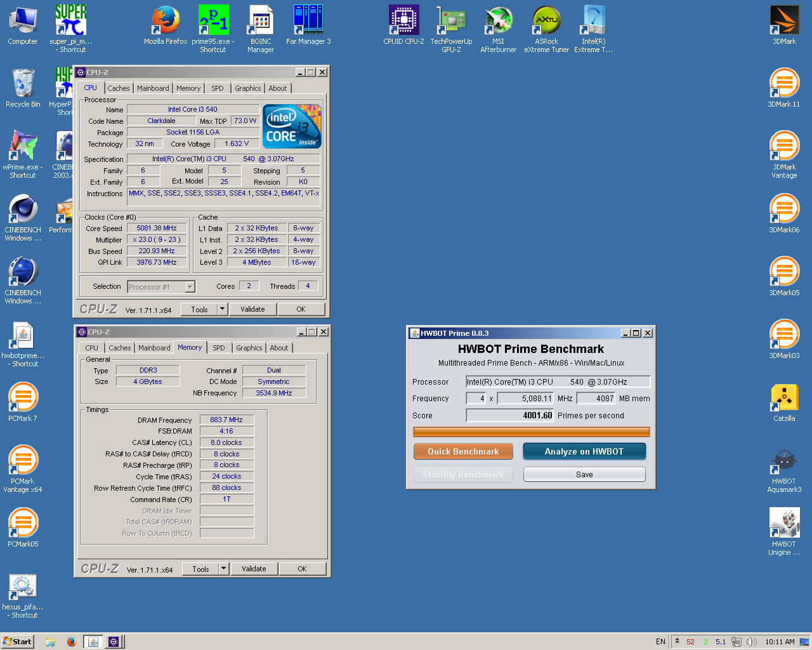
Task: Click the DRAM Frequency value 883.7 MHz
Action: click(227, 420)
